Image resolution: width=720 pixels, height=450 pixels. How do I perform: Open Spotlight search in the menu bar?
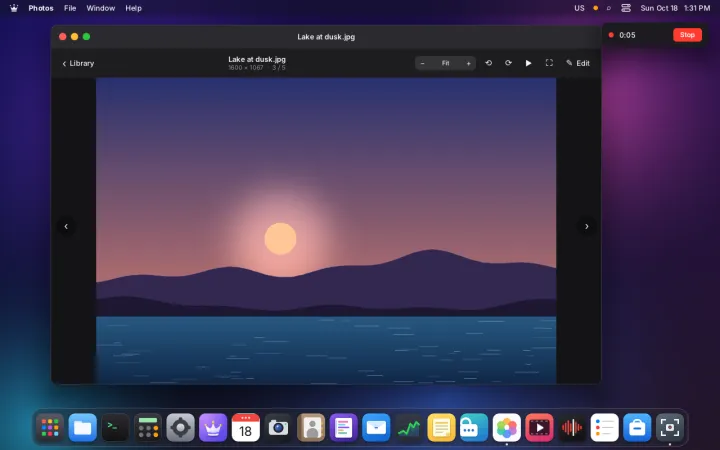pos(609,8)
